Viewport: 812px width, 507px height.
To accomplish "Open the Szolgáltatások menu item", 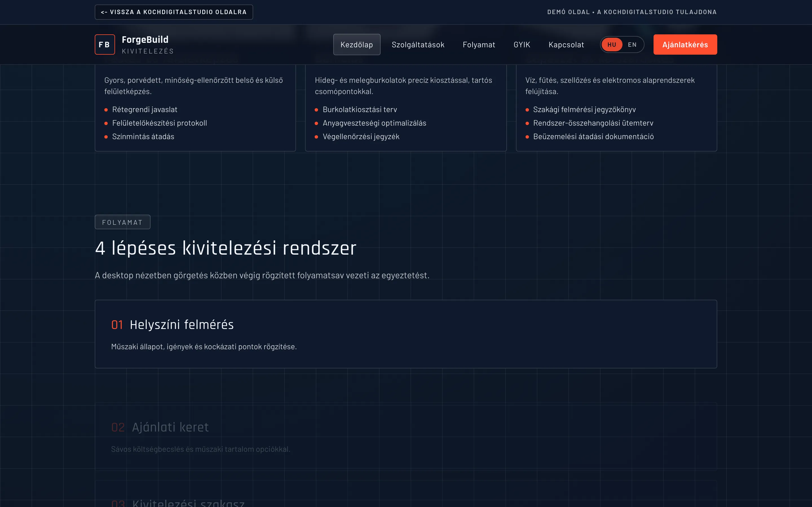I will click(418, 44).
